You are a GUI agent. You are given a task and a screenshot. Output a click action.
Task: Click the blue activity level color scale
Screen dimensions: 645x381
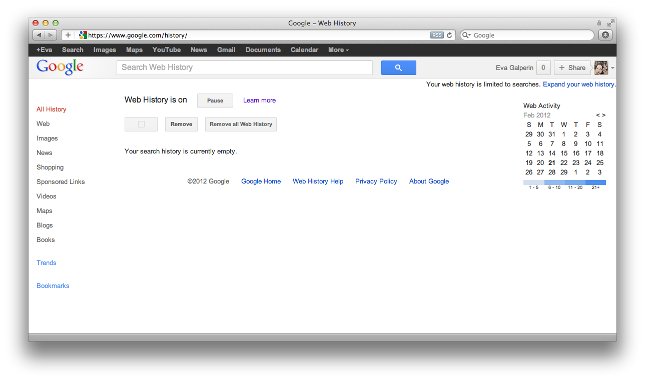[x=564, y=182]
